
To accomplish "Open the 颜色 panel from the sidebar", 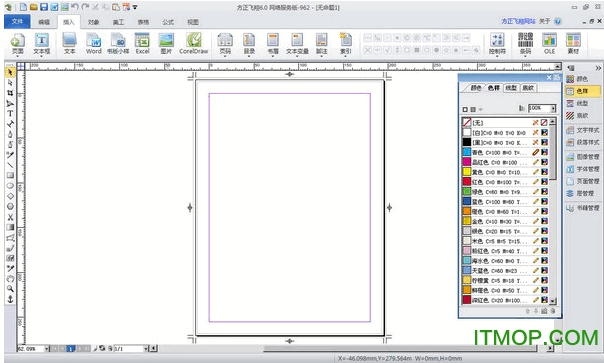I will [x=577, y=79].
